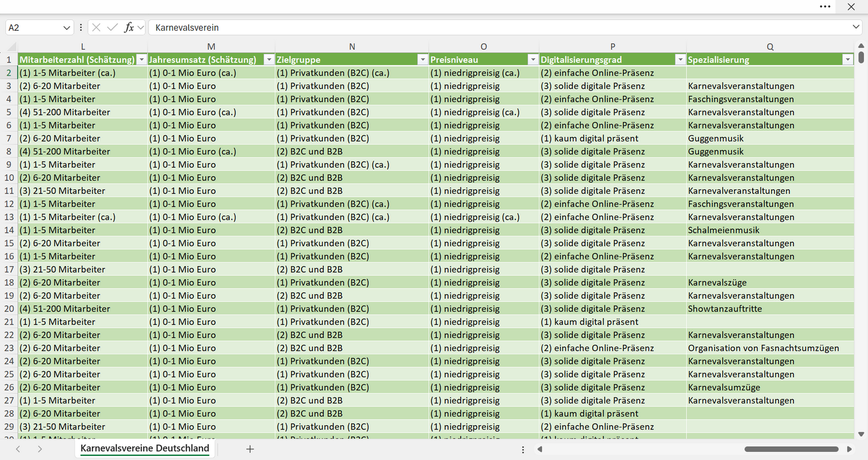This screenshot has width=868, height=460.
Task: Click the vertical scrollbar down arrow
Action: 861,434
